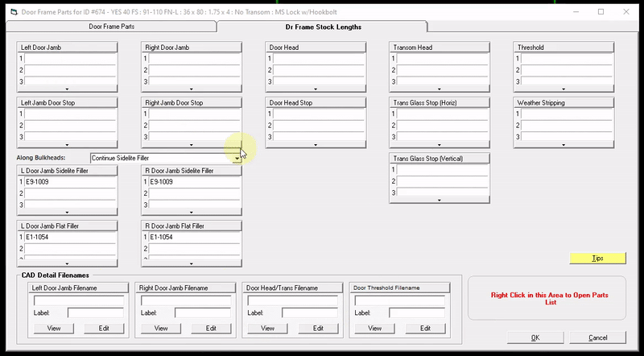Click the Weather Stripping header button

563,103
